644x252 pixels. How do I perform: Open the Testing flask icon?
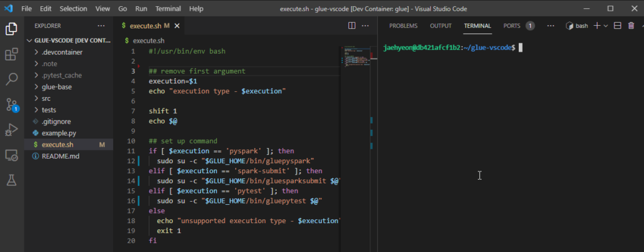point(11,180)
